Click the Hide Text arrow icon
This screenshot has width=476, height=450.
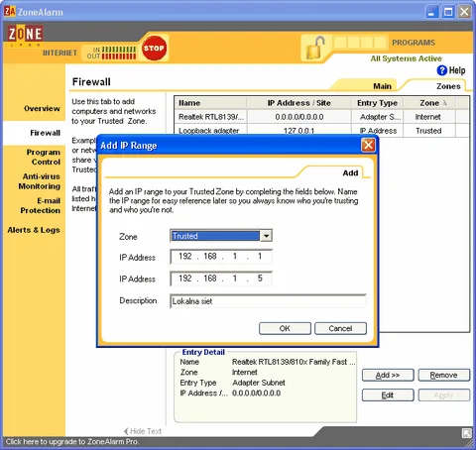point(126,431)
